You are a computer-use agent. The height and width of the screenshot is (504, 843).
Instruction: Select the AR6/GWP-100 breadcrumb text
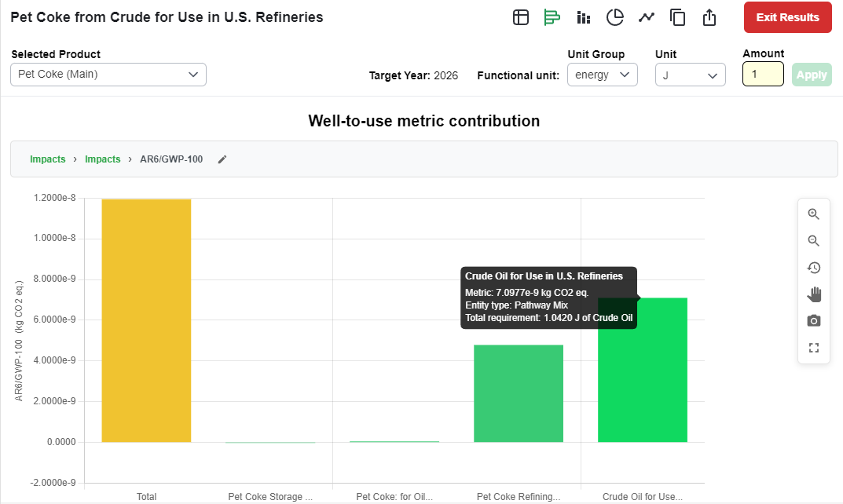(171, 159)
